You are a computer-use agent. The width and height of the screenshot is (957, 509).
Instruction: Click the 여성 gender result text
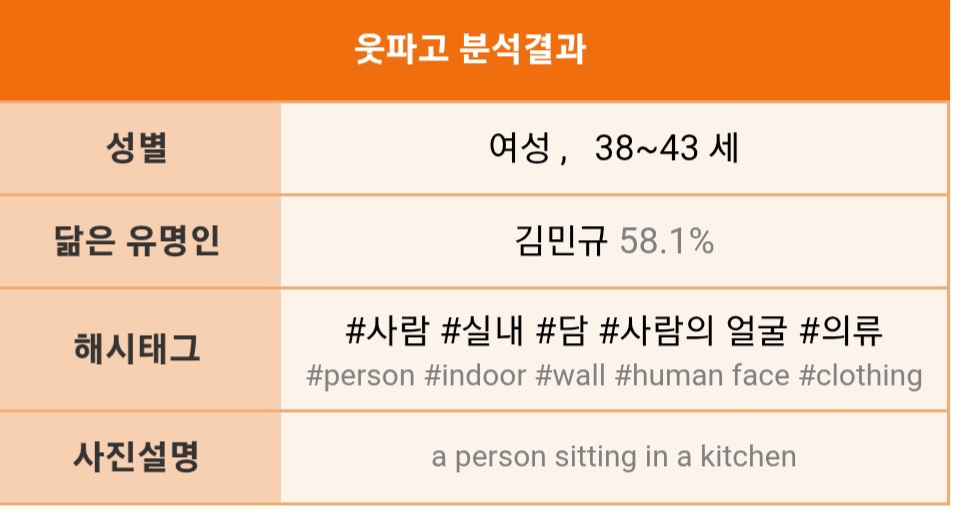519,149
